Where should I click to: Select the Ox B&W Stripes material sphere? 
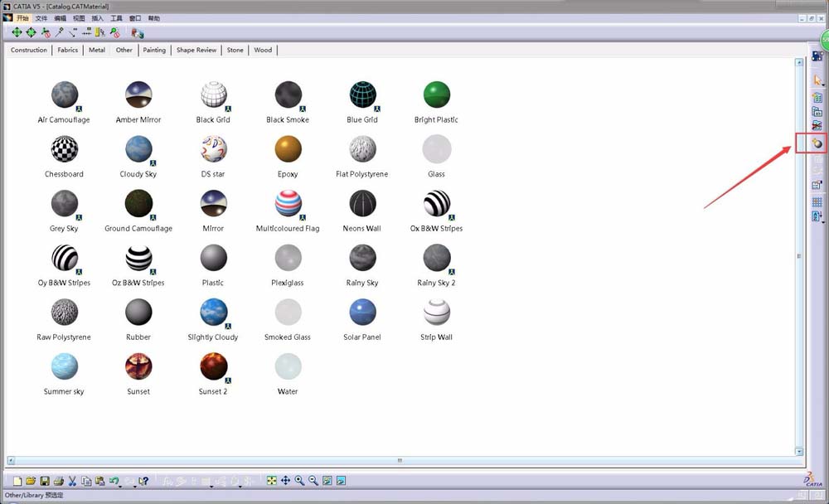[437, 204]
